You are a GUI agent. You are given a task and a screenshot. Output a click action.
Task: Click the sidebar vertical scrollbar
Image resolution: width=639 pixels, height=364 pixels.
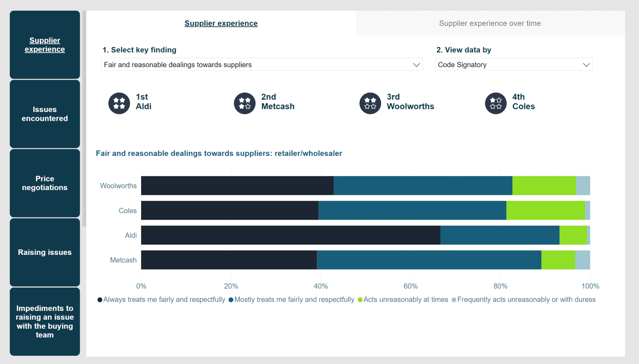(84, 119)
